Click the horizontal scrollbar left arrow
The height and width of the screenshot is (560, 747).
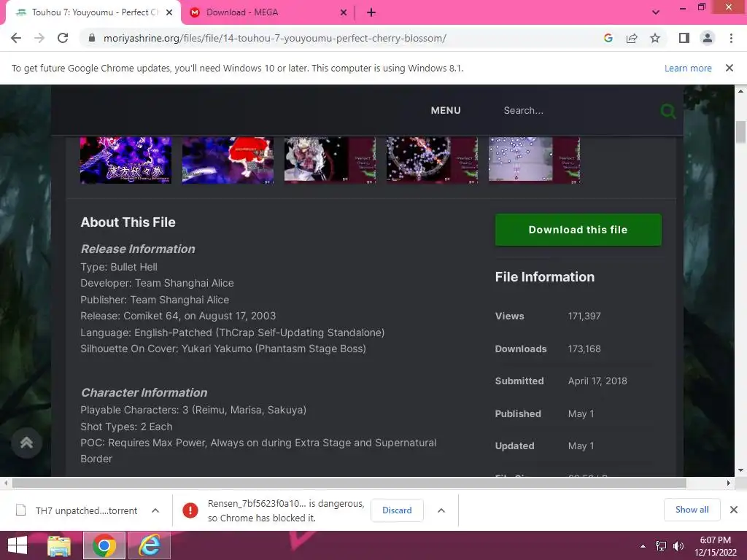[x=6, y=483]
